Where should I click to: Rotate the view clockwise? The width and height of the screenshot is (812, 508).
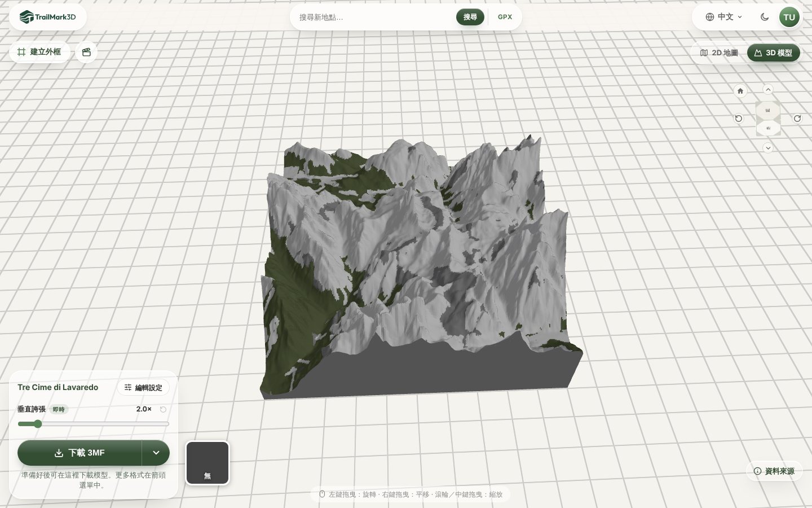pos(797,119)
